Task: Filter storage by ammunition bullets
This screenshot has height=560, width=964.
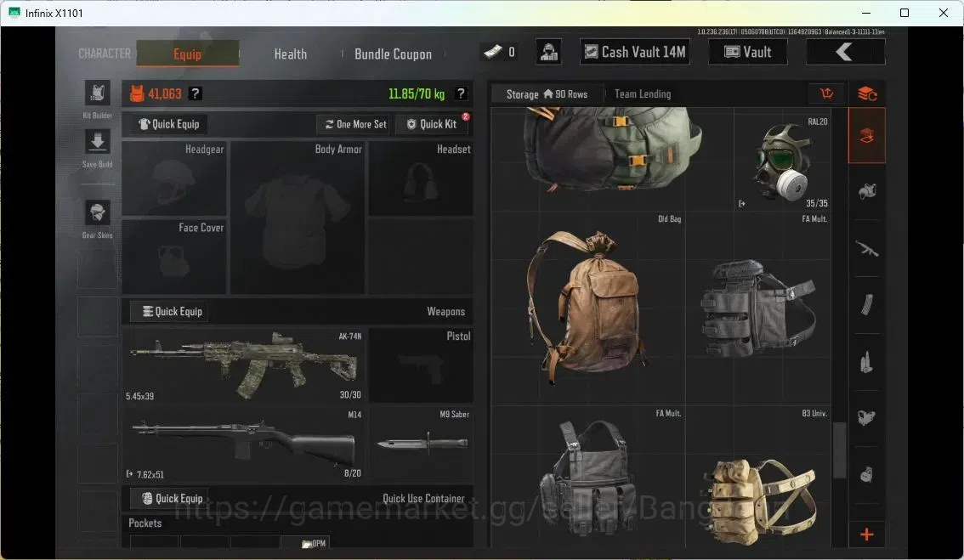Action: click(x=867, y=361)
